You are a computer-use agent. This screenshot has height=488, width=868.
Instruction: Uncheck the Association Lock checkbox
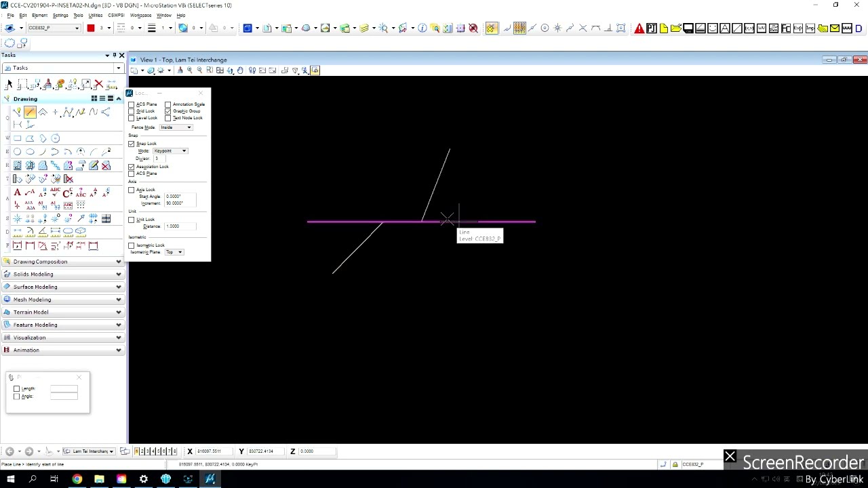pyautogui.click(x=132, y=167)
